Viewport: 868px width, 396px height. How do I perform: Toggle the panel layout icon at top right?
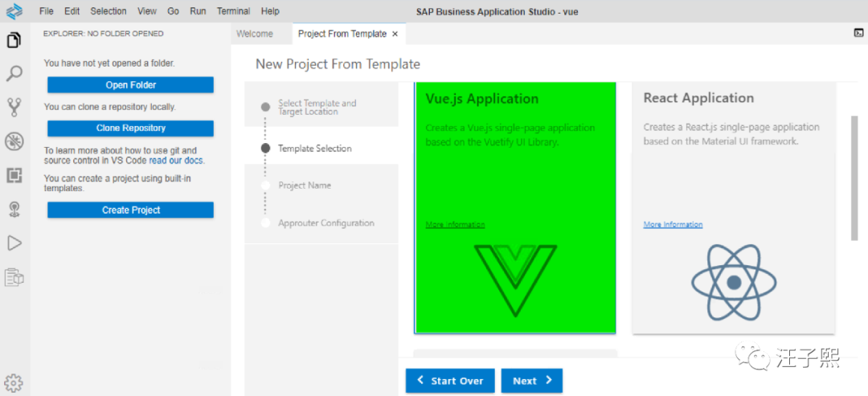pos(858,33)
